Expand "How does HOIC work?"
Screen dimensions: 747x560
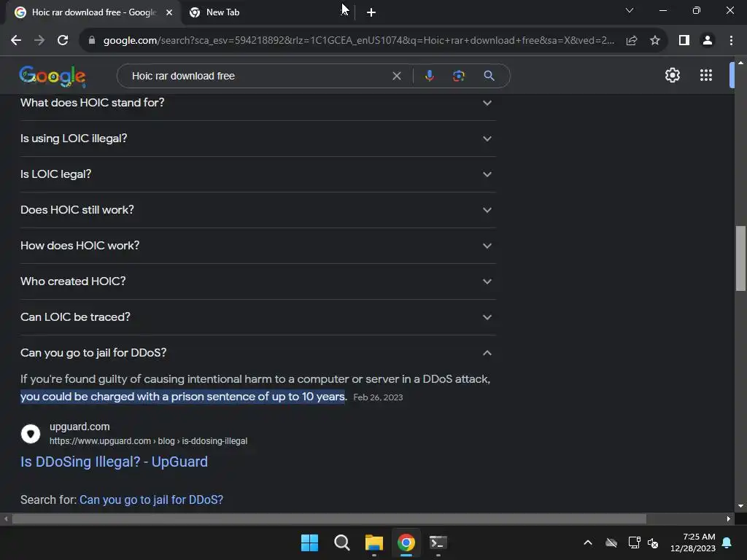pos(258,246)
